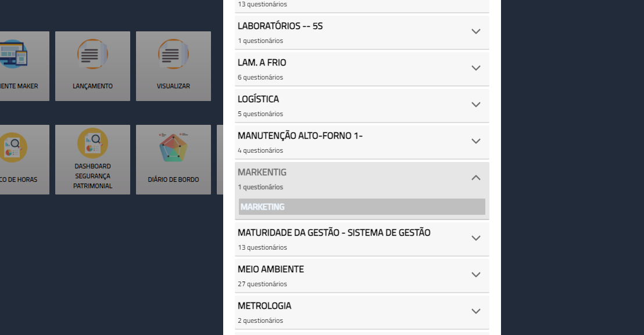
Task: Click the '6 questionários' subtitle text
Action: [260, 77]
